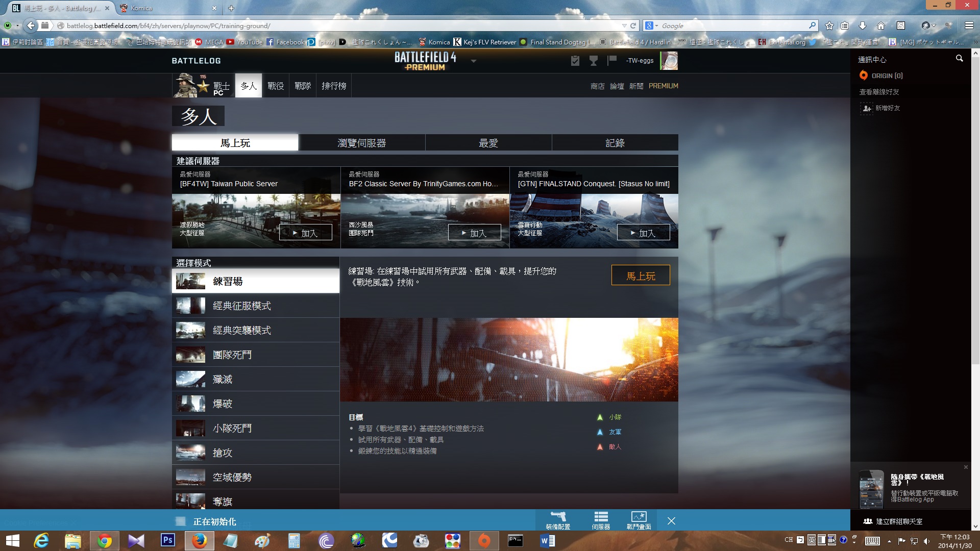Open the assignments clipboard icon in the header
The width and height of the screenshot is (980, 551).
point(575,61)
